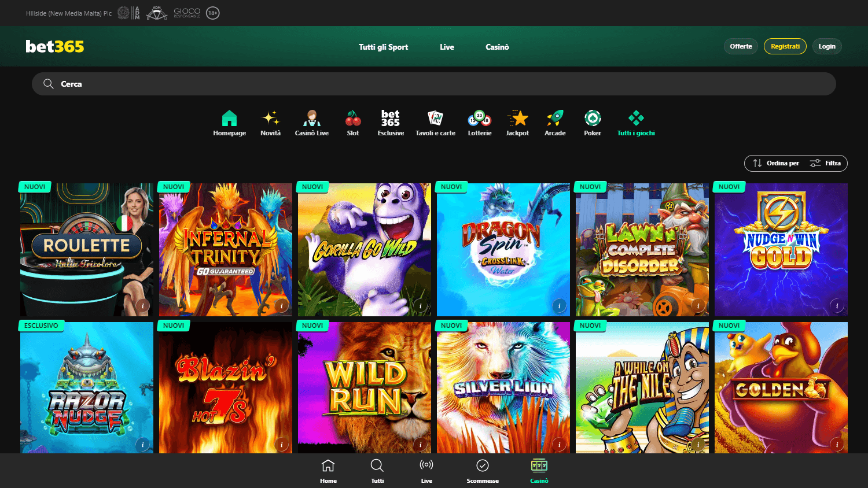Open the Arcade rocket category

[555, 123]
